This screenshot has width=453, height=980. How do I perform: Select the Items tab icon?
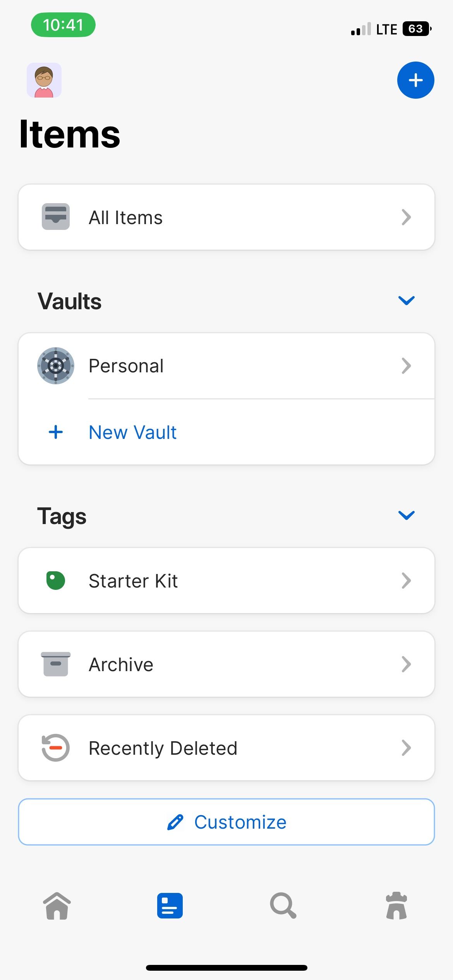170,906
